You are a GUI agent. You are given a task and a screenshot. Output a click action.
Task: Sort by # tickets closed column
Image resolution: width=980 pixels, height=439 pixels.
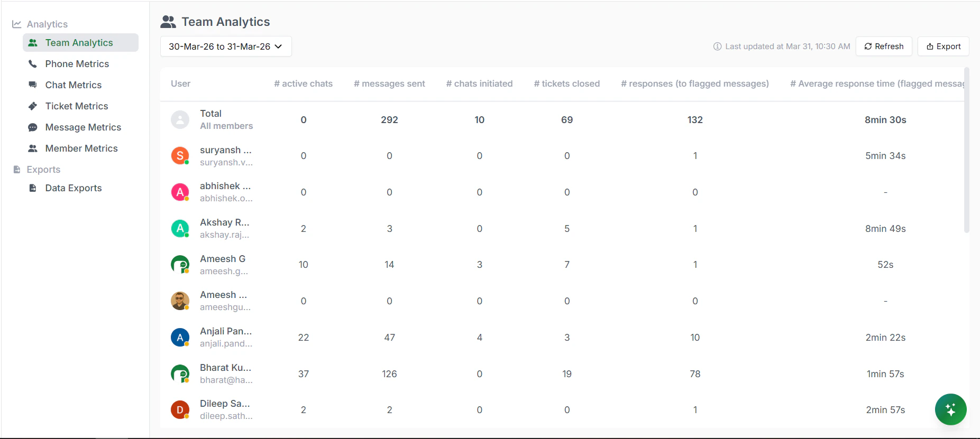coord(567,83)
